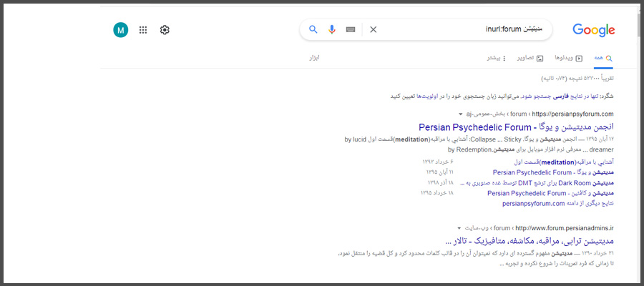Open sitelink مدیتیشن Dark Room DMT
This screenshot has height=286, width=644.
537,183
